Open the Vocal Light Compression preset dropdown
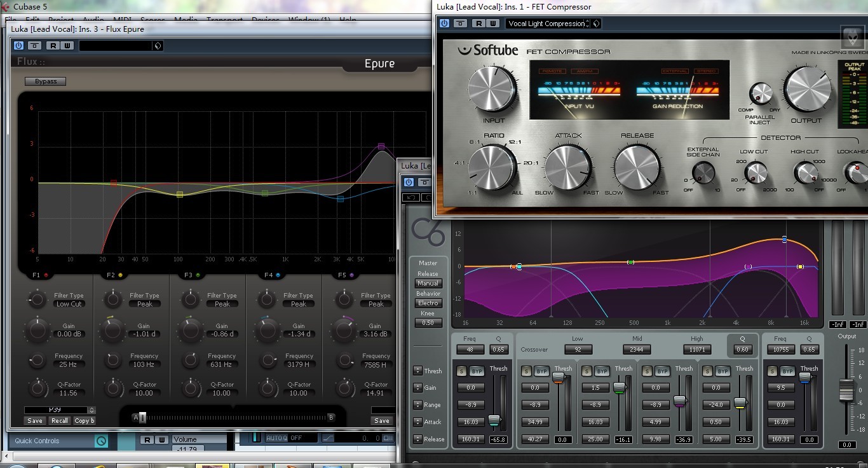868x468 pixels. tap(548, 24)
